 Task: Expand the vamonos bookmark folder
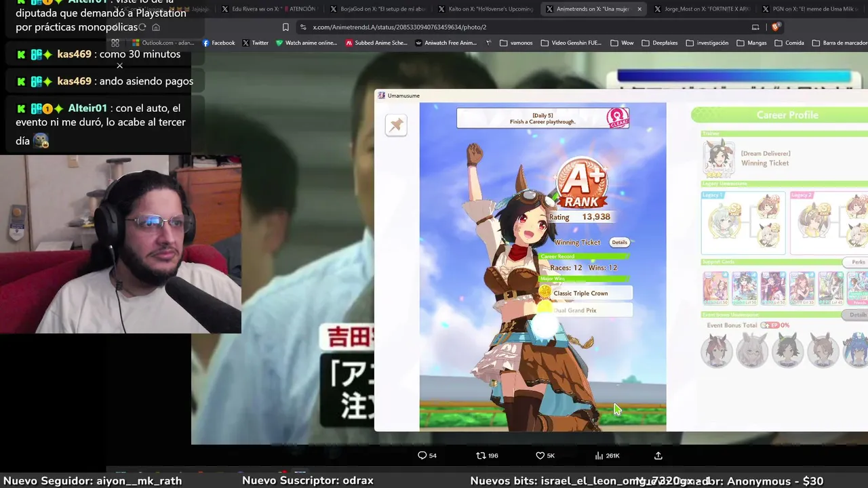[x=516, y=43]
